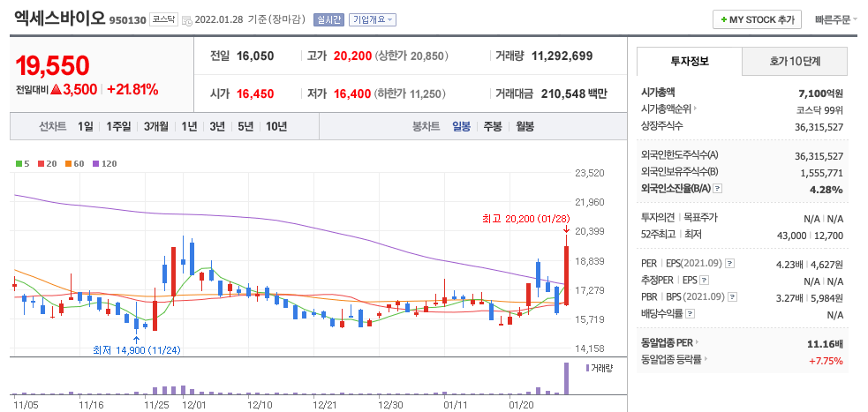Click the help icon beside PBR BPS(2021.09)
The width and height of the screenshot is (868, 412).
[733, 297]
